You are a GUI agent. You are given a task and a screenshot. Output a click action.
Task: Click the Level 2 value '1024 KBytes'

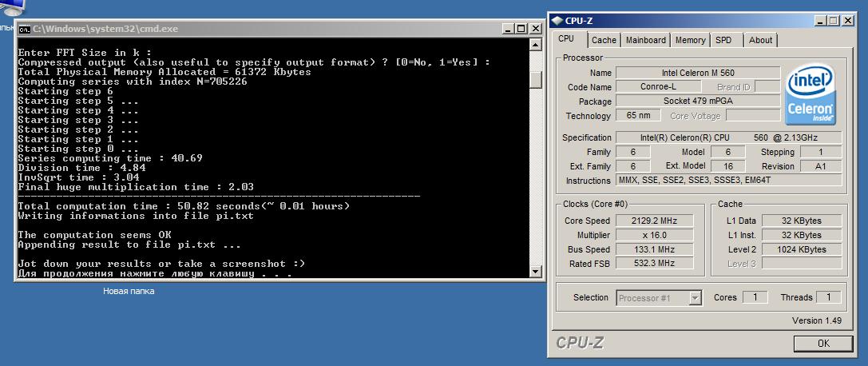tap(802, 249)
